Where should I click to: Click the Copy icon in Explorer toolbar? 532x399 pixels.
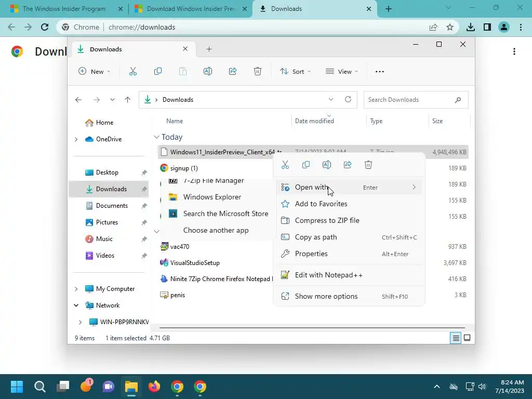pos(158,71)
